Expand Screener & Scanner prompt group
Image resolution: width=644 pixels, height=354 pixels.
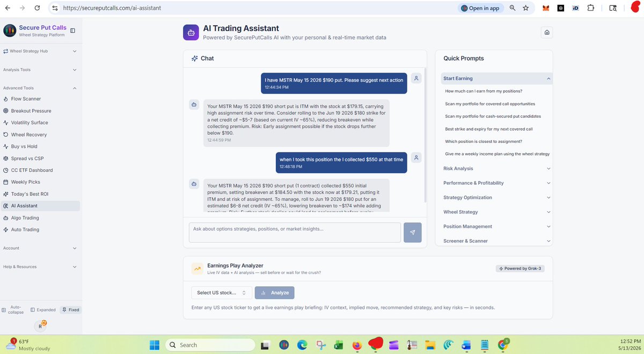pos(496,241)
